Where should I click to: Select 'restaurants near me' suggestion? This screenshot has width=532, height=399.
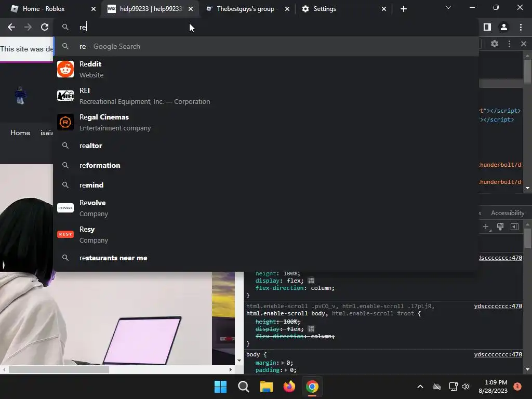tap(267, 258)
